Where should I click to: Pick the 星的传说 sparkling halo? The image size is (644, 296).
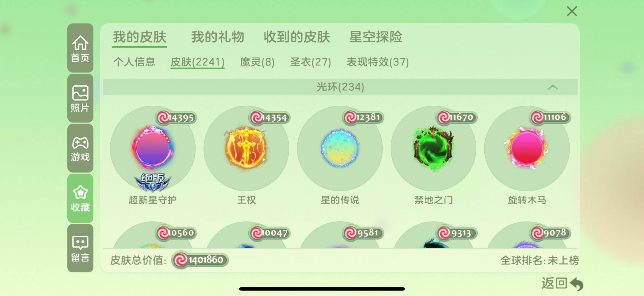[x=340, y=149]
